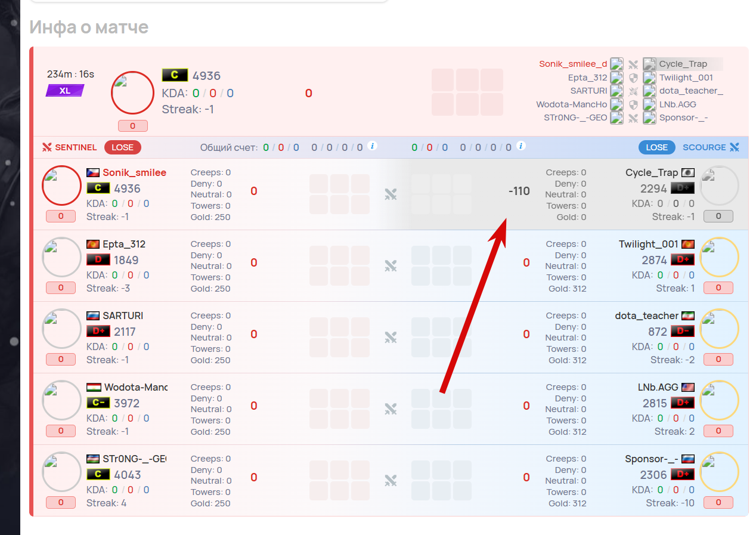Click swords icon between Sonik_smilee and Cycle_Trap rows
This screenshot has width=756, height=535.
[x=391, y=194]
